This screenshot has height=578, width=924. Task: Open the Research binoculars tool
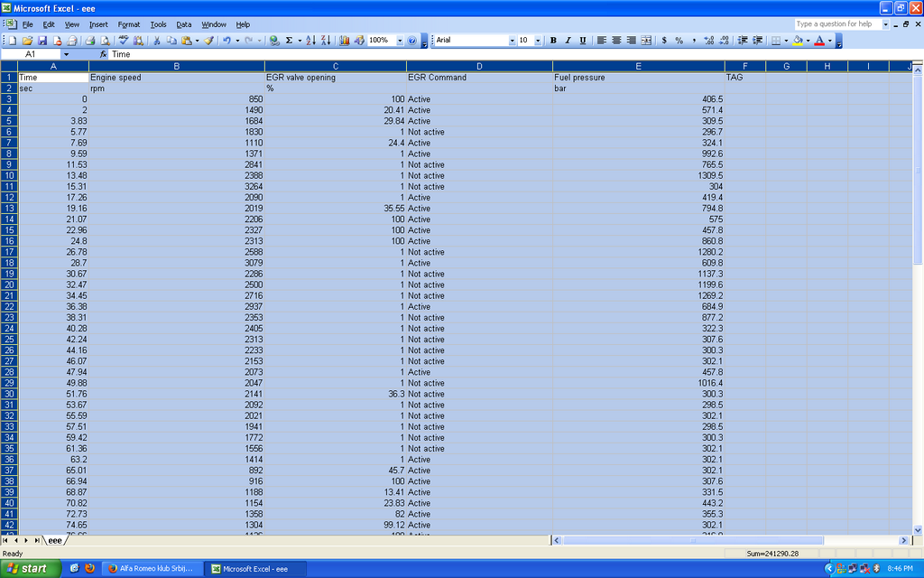pyautogui.click(x=138, y=40)
